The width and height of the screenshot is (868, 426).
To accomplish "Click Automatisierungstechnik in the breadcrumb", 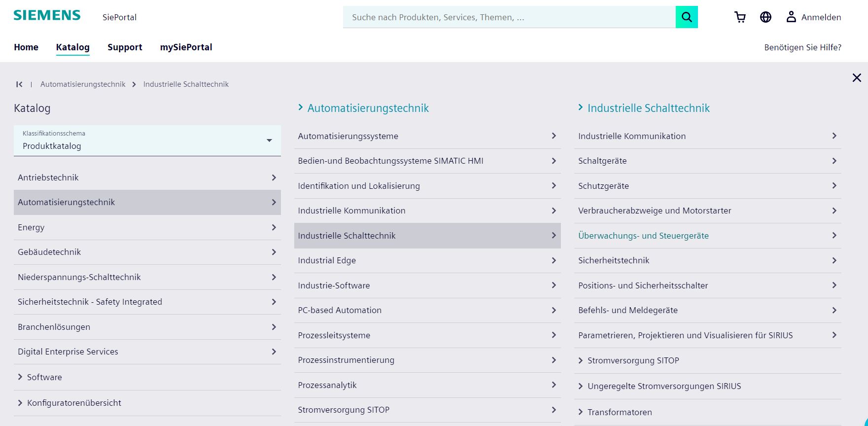I will tap(83, 84).
